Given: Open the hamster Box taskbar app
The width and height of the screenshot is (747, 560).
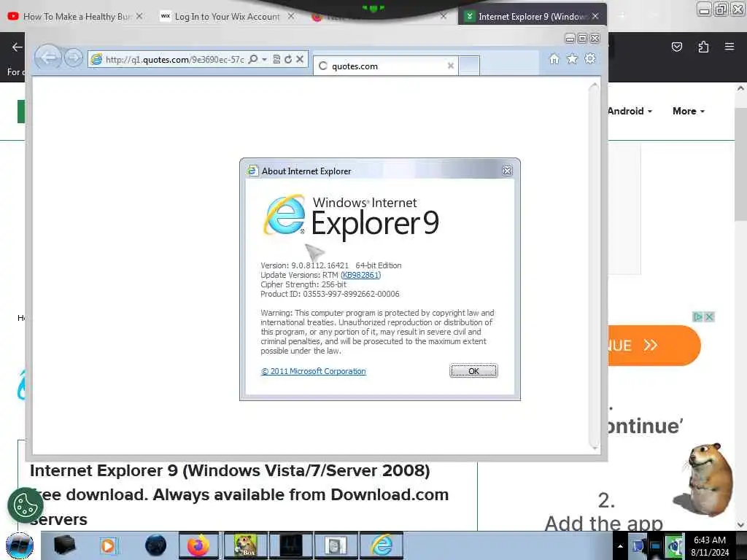Looking at the screenshot, I should 245,545.
